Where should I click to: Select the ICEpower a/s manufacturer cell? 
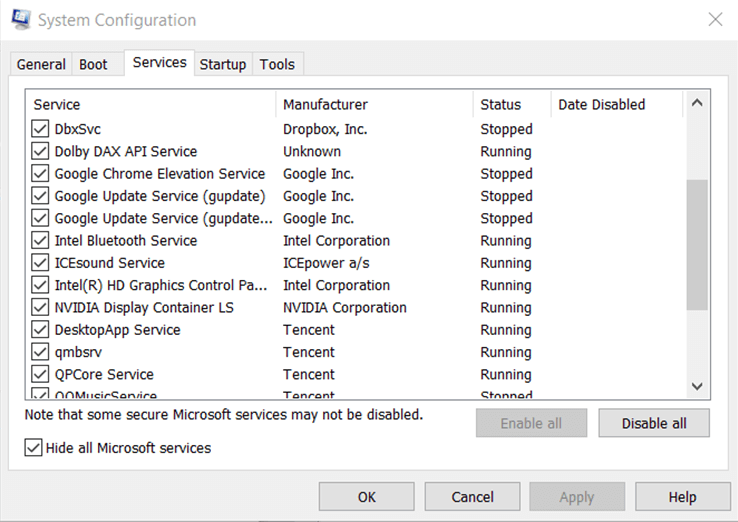tap(326, 263)
